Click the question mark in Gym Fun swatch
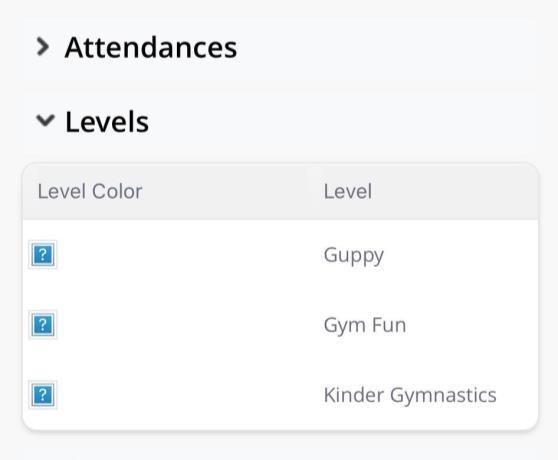The height and width of the screenshot is (460, 558). tap(43, 324)
